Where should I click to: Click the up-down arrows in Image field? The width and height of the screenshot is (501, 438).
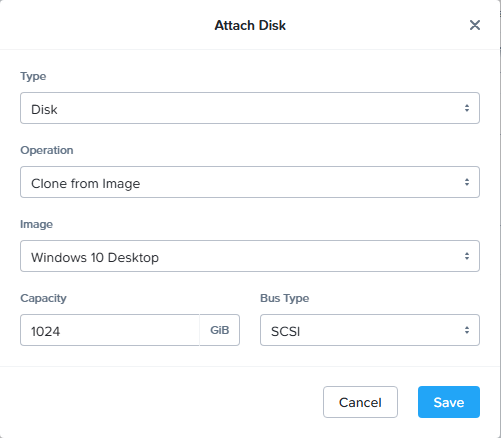tap(467, 256)
